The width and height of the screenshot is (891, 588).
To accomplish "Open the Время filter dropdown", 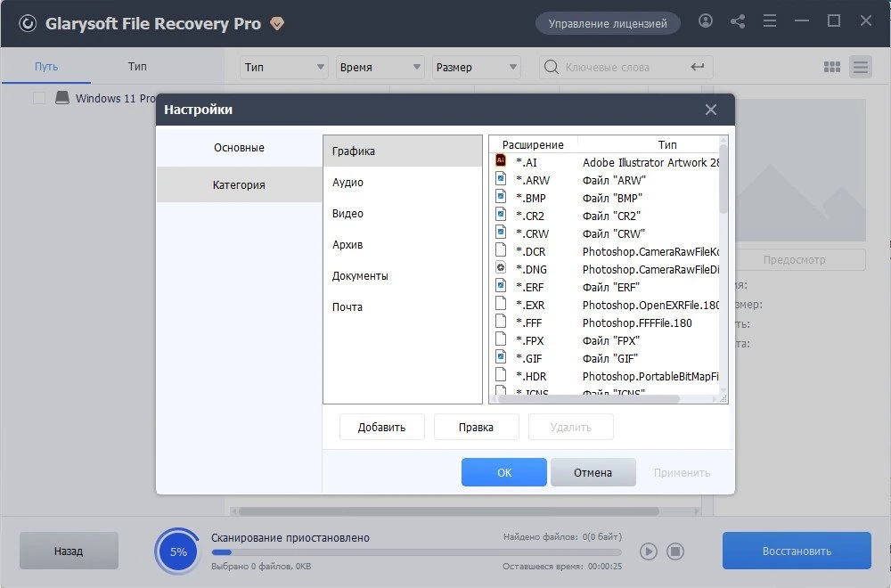I will pyautogui.click(x=380, y=67).
